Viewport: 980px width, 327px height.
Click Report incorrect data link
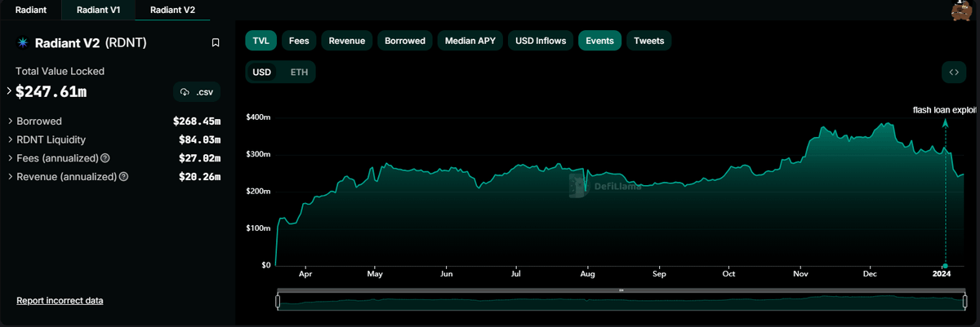point(60,301)
